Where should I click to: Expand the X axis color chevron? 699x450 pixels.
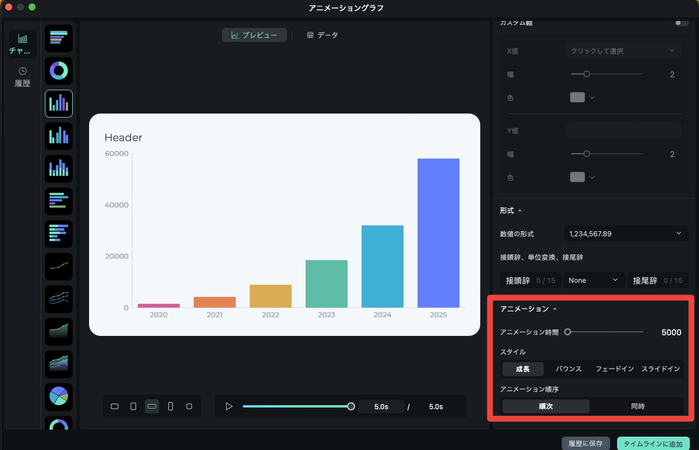coord(592,97)
